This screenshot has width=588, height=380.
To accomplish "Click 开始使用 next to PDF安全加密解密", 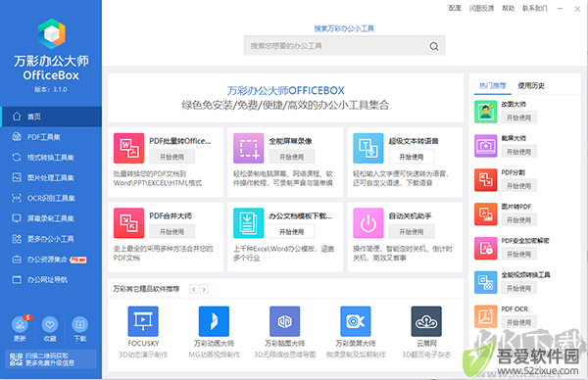I will click(519, 254).
